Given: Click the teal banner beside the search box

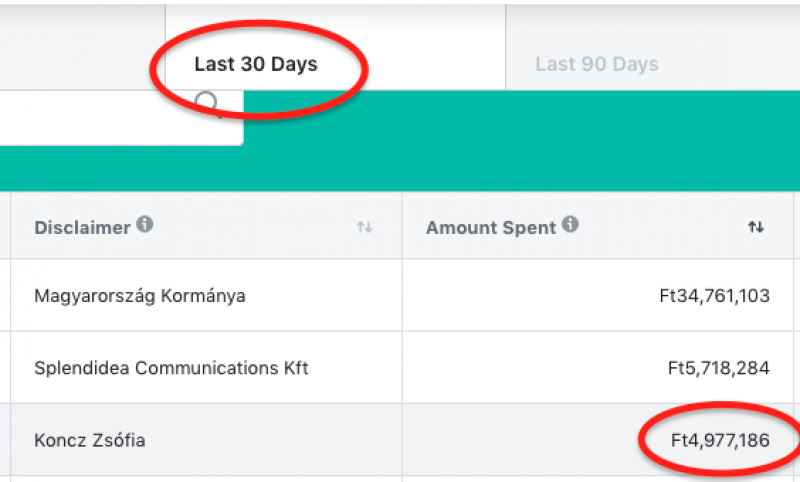Looking at the screenshot, I should click(x=521, y=141).
